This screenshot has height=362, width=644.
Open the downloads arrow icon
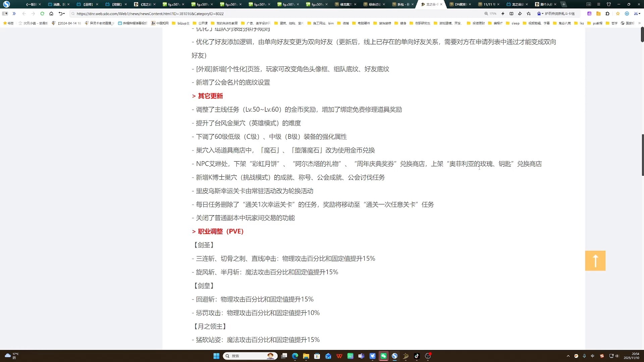click(627, 14)
